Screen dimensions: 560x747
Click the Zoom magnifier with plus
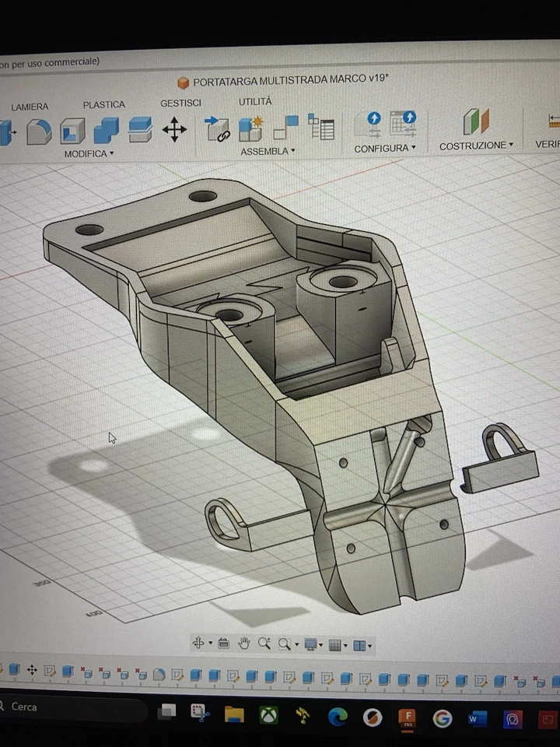tap(264, 644)
